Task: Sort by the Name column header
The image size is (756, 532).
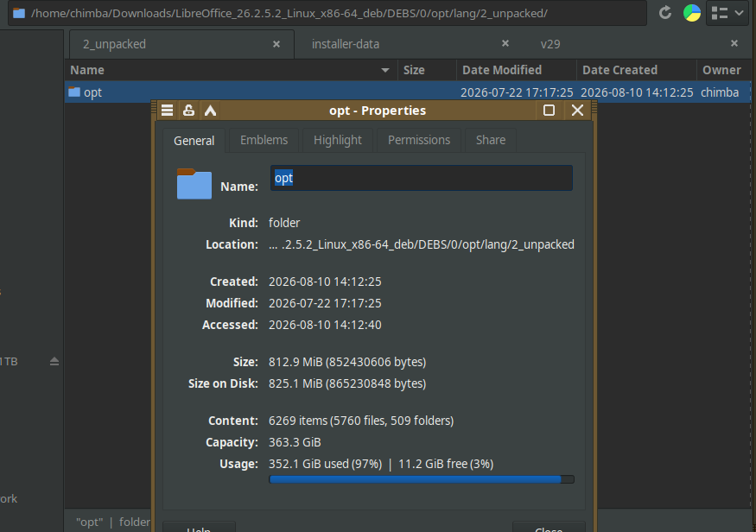Action: click(x=231, y=70)
